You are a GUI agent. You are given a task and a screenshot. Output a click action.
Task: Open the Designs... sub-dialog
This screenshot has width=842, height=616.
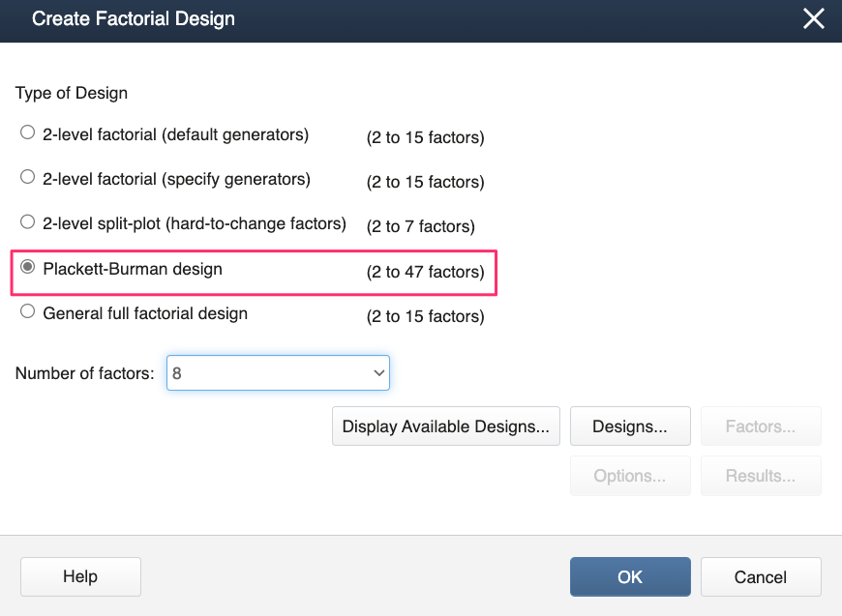629,425
